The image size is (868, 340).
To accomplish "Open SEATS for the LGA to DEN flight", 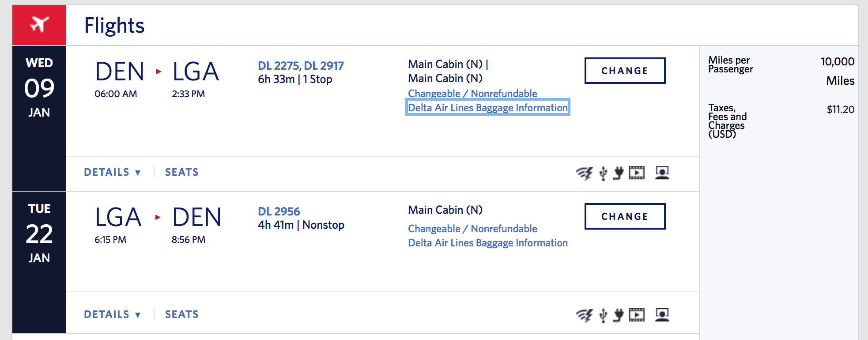I will pyautogui.click(x=181, y=314).
